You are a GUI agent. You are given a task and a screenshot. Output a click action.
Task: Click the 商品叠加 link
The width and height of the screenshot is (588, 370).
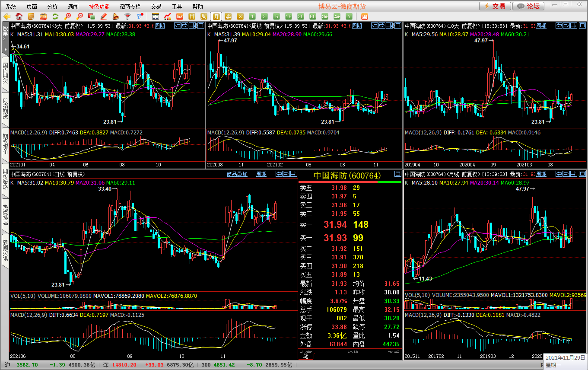(237, 174)
